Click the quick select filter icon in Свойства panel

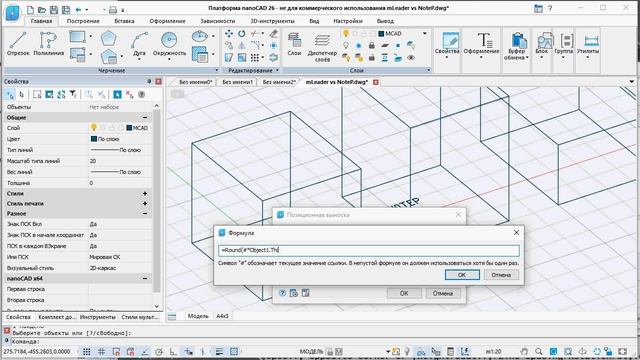point(73,95)
